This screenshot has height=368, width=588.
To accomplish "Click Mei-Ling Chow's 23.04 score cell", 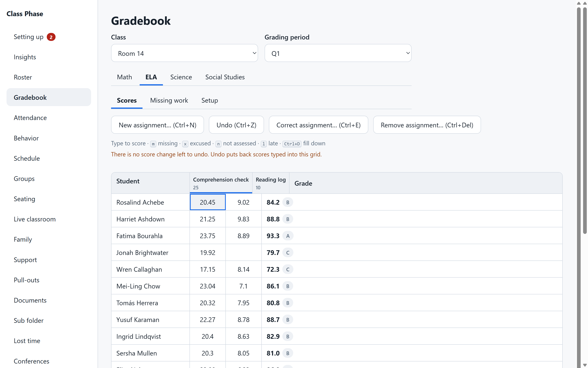I will [207, 286].
